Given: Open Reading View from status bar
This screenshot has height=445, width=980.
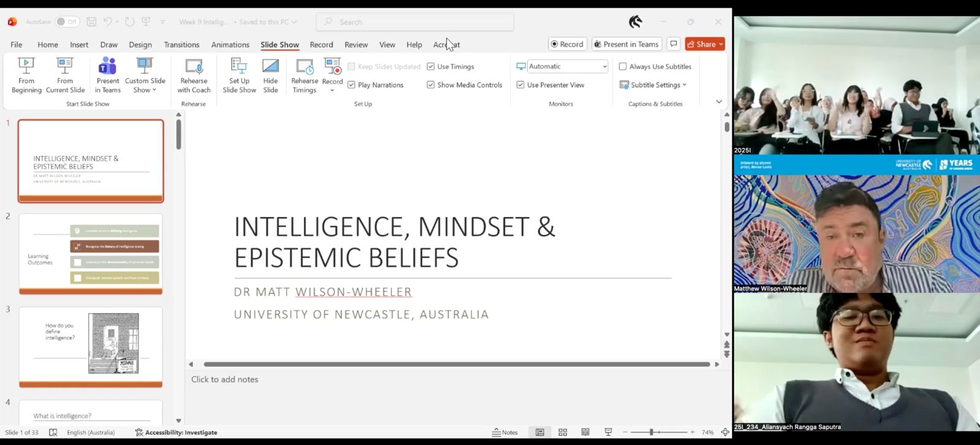Looking at the screenshot, I should coord(585,432).
